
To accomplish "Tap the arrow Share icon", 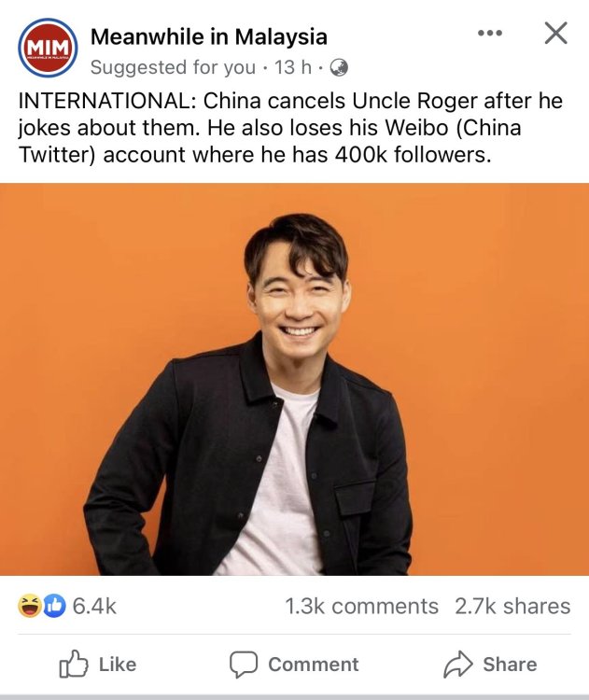I will pos(457,665).
